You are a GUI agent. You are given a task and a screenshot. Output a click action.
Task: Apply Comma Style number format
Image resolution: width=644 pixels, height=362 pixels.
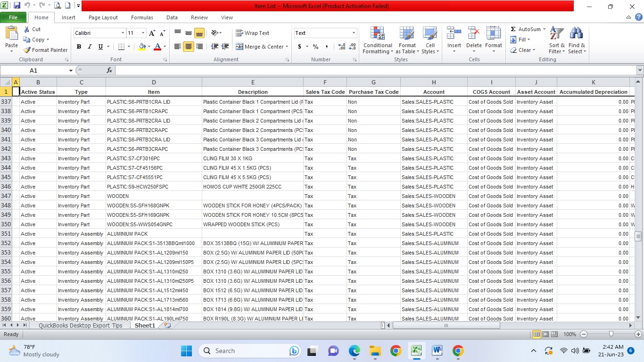(327, 47)
